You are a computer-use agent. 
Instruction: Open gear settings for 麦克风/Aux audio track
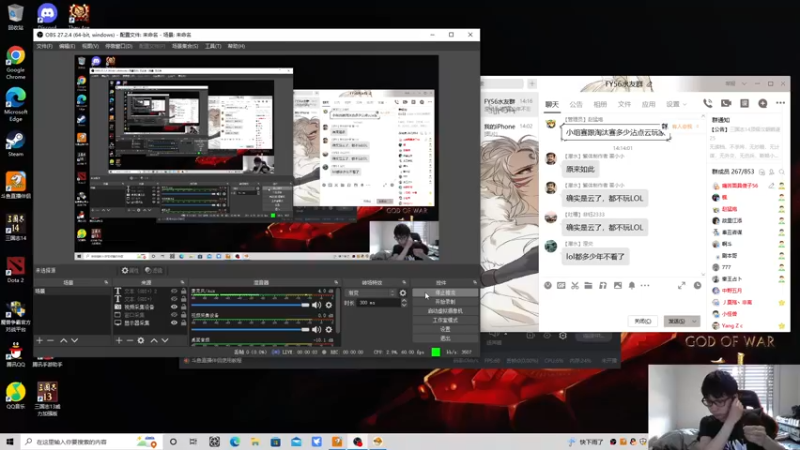(329, 305)
